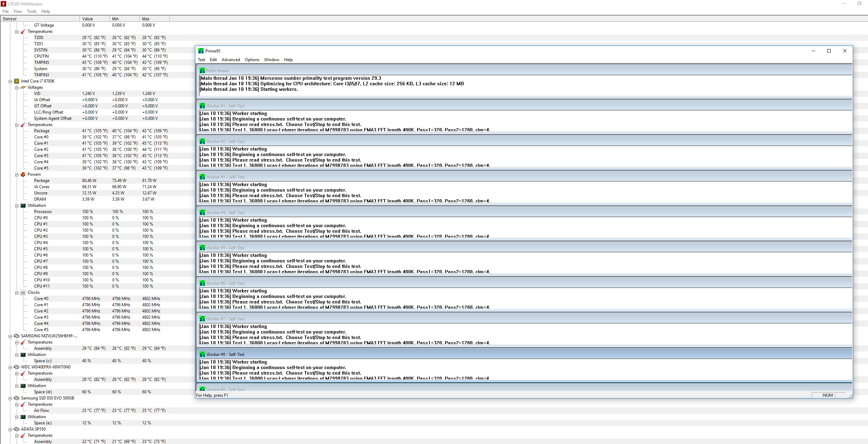Click the Sensor column header

40,19
